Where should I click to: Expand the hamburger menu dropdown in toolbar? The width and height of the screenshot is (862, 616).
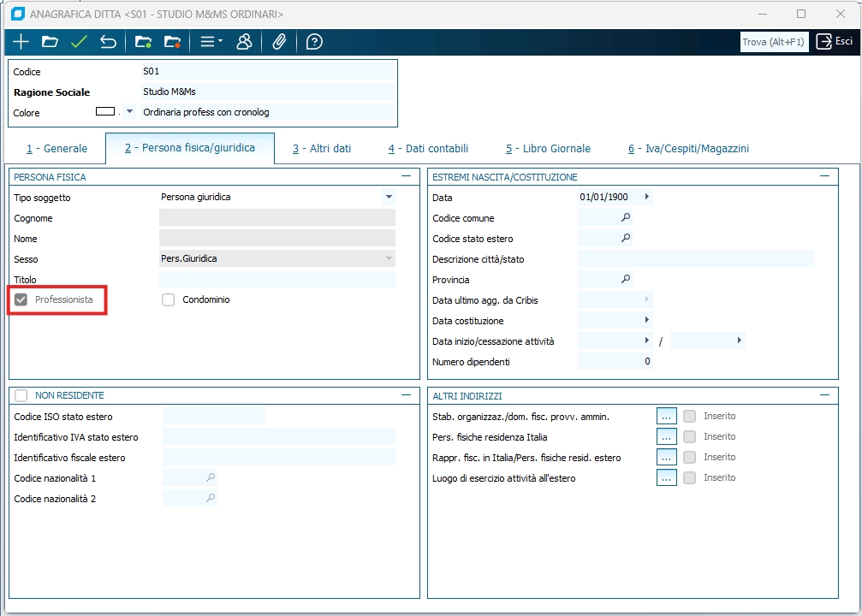pos(211,42)
